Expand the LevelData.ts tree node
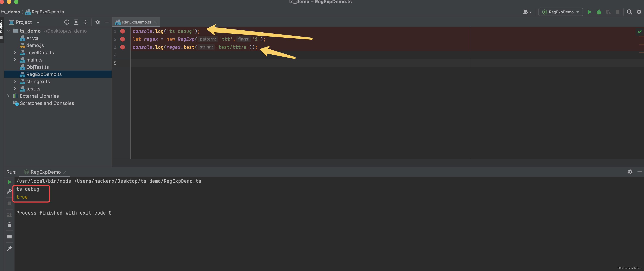 15,52
